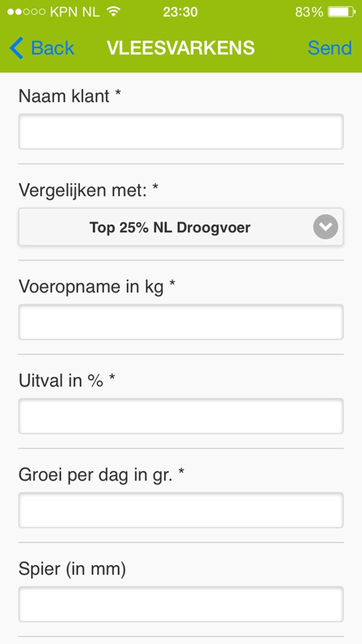Screen dimensions: 362x644
Task: Click the Groei per dag field
Action: click(180, 510)
